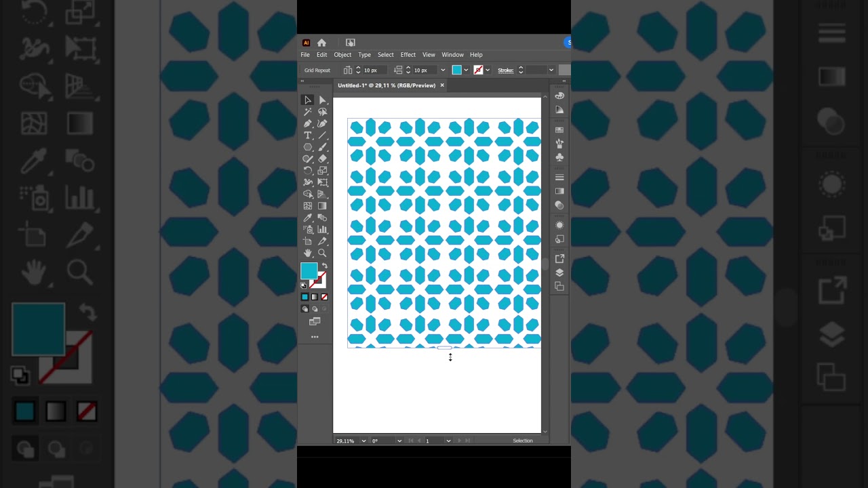This screenshot has height=488, width=868.
Task: Expand the toolbar with three dots
Action: [x=315, y=337]
